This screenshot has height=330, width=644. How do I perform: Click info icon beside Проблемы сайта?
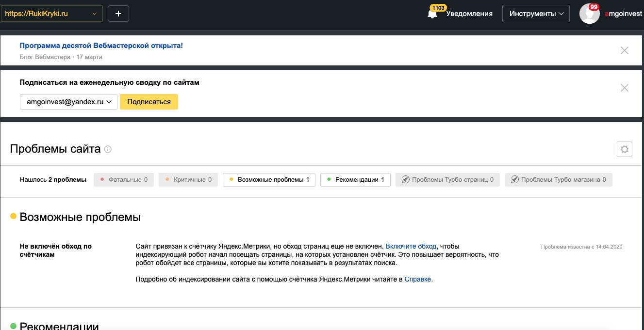pos(108,149)
